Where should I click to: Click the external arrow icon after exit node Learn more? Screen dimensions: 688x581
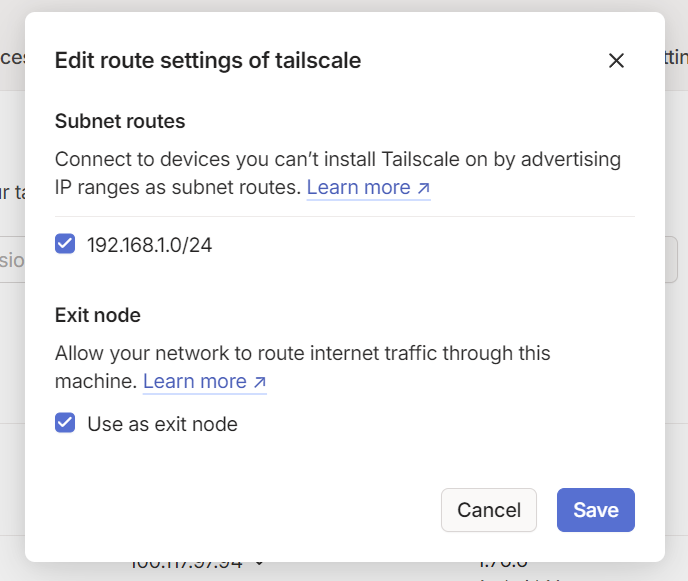pyautogui.click(x=260, y=382)
